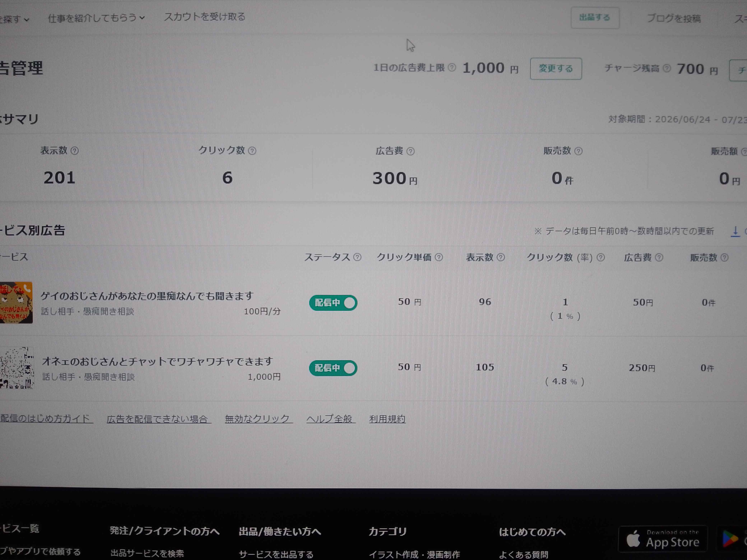Open the ヘルプ全般 link
The image size is (747, 560).
point(331,419)
